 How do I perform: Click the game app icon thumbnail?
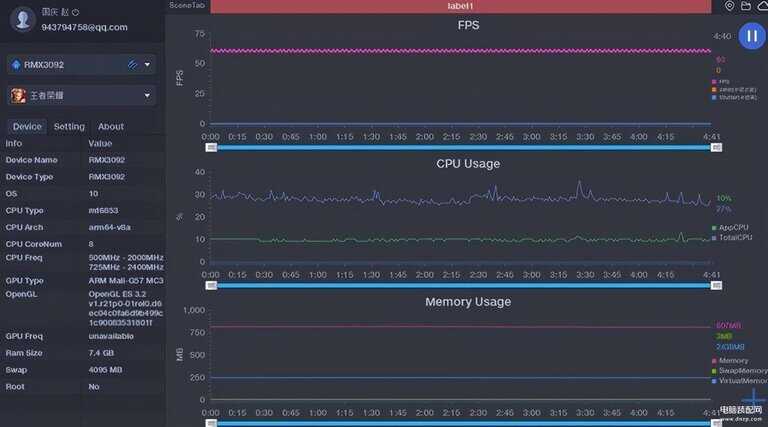[18, 95]
